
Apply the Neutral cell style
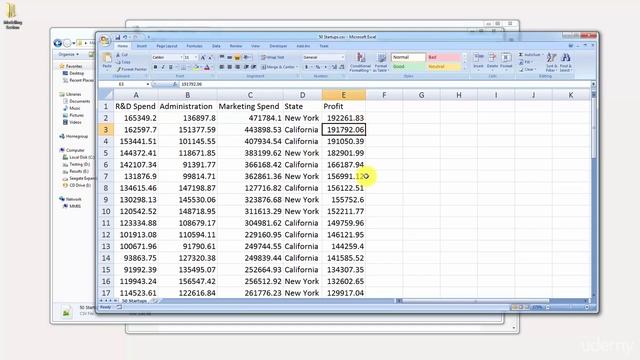click(444, 67)
